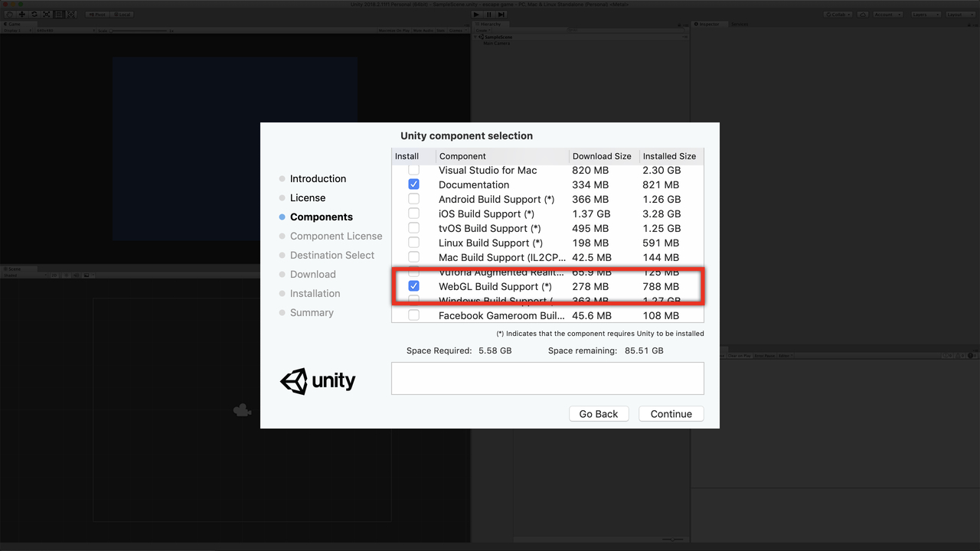Expand the Collab dropdown
The width and height of the screenshot is (980, 551).
tap(838, 15)
